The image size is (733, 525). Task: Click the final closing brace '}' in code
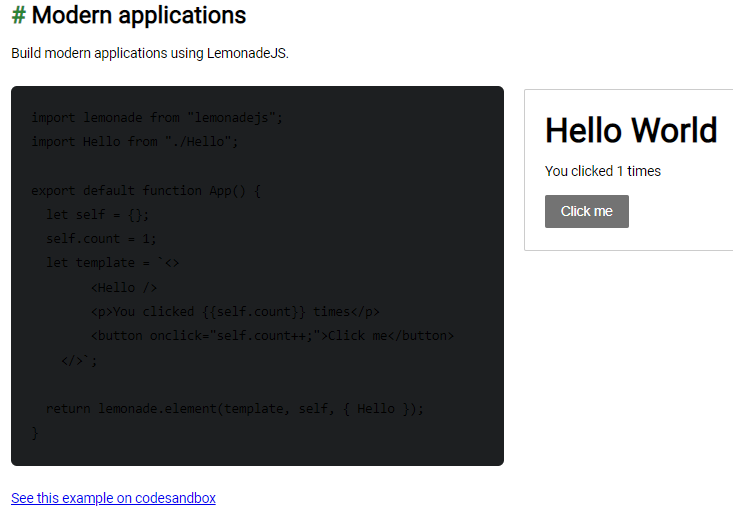point(35,433)
